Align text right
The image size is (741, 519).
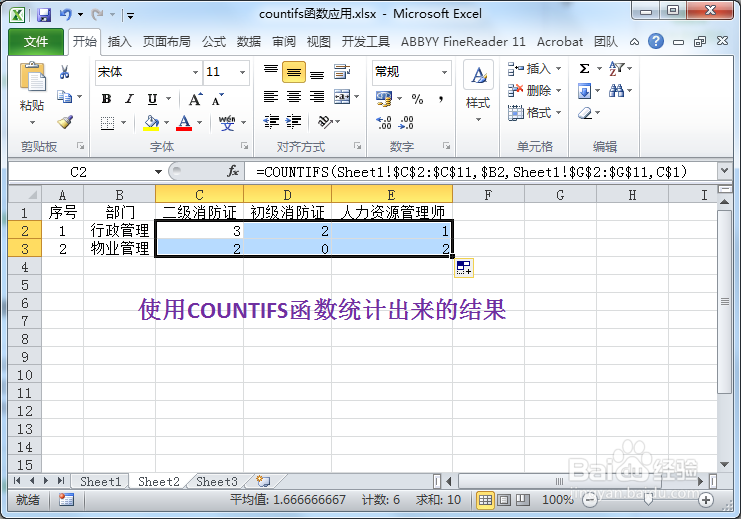tap(317, 97)
